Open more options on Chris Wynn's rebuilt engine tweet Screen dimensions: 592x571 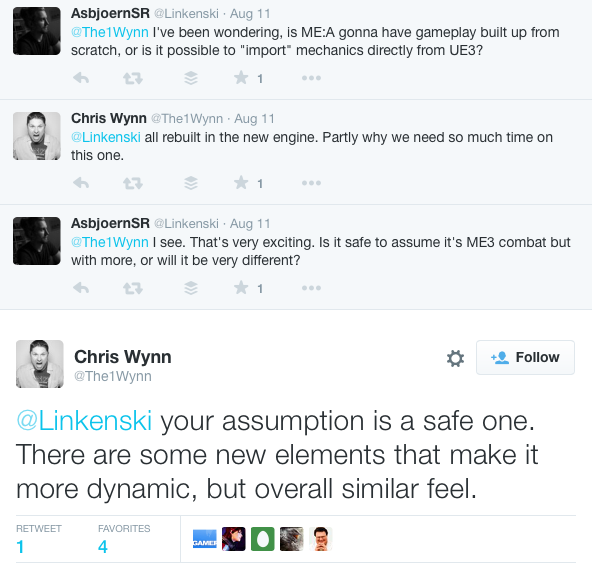coord(311,183)
